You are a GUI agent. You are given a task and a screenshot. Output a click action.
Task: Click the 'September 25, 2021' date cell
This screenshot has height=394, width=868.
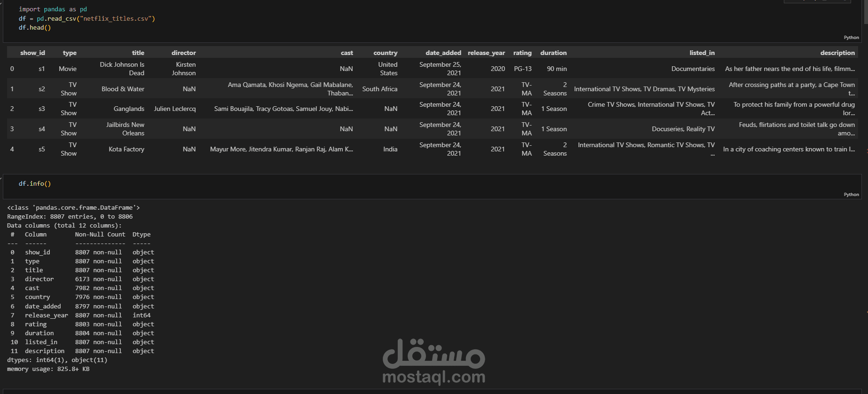pyautogui.click(x=440, y=69)
